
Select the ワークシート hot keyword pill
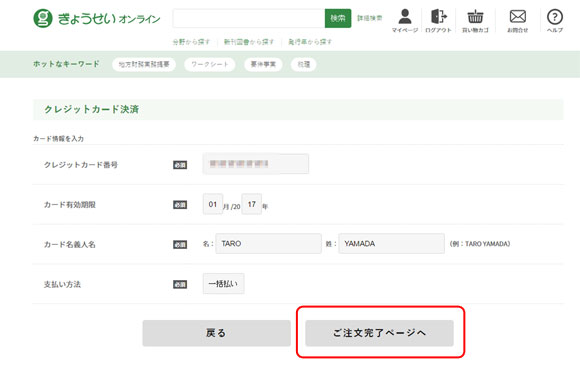210,64
